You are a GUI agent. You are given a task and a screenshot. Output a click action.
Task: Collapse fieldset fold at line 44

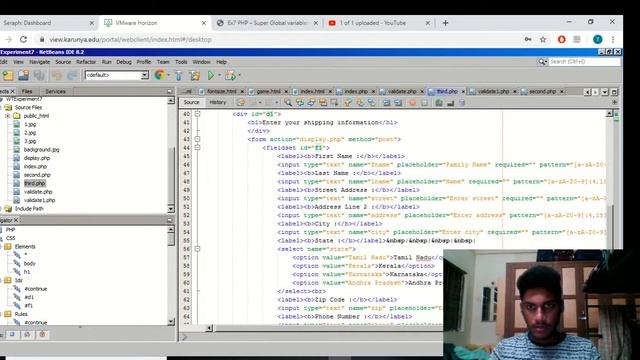tap(198, 148)
